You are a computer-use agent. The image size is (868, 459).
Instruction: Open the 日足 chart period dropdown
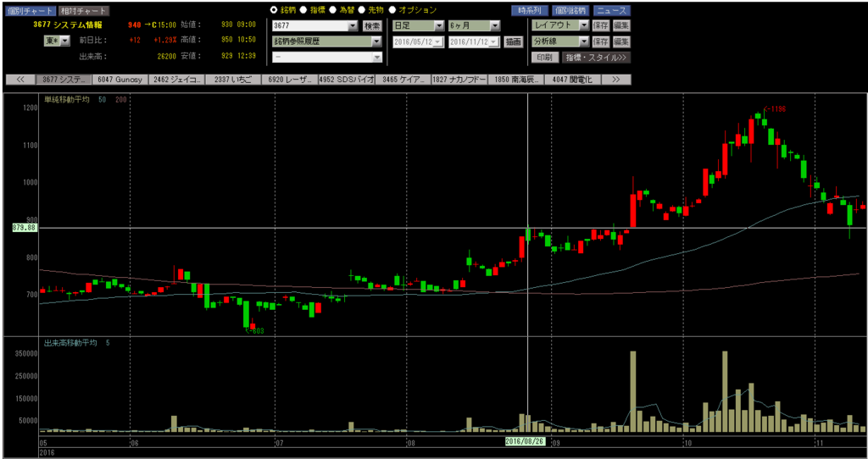[x=419, y=25]
